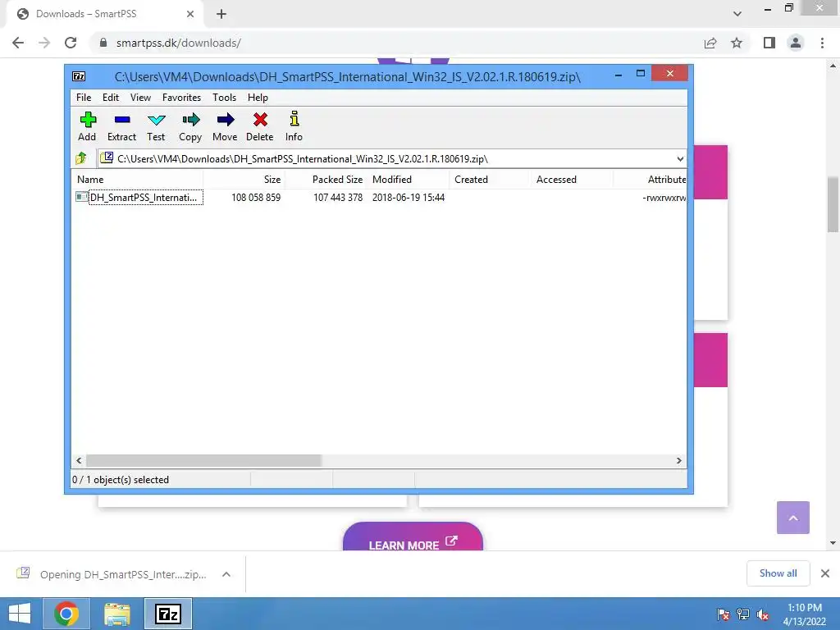
Task: Close the Downloads – SmartPSS tab
Action: (190, 14)
